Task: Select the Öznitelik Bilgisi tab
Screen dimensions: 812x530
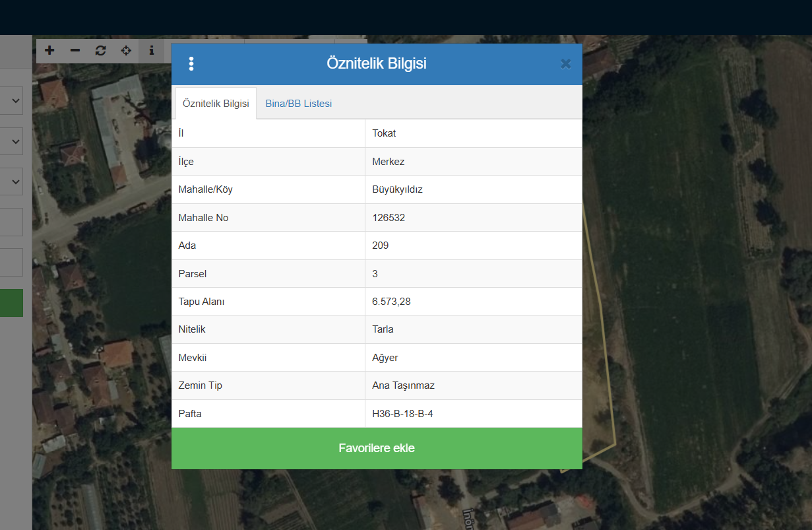Action: (216, 104)
